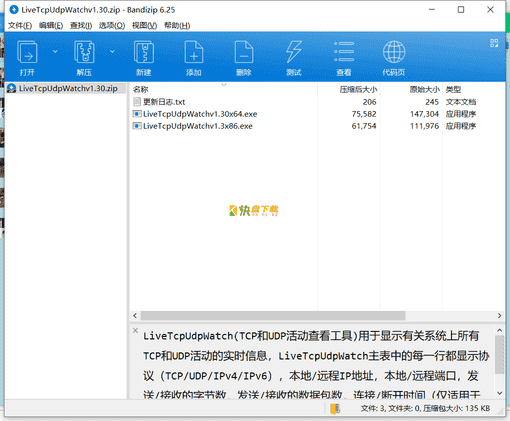Click the archive icon in status bar
The height and width of the screenshot is (421, 510).
[x=335, y=409]
